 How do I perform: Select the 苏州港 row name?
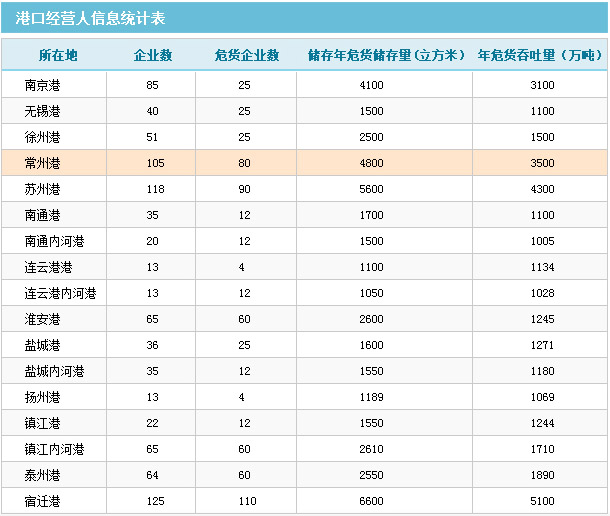43,189
